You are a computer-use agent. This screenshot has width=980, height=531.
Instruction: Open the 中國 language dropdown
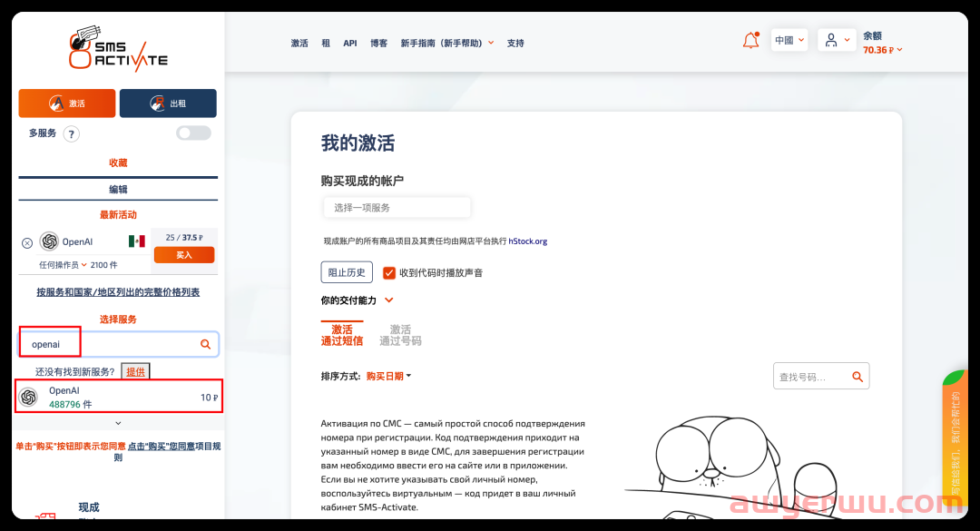(x=789, y=40)
